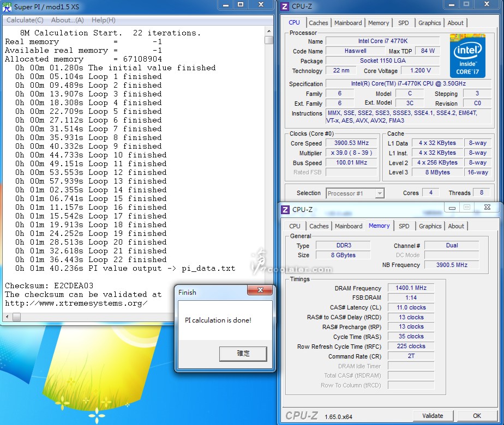Open SPD tab in bottom CPU-Z window
Viewport: 504px width, 425px height.
coord(404,226)
